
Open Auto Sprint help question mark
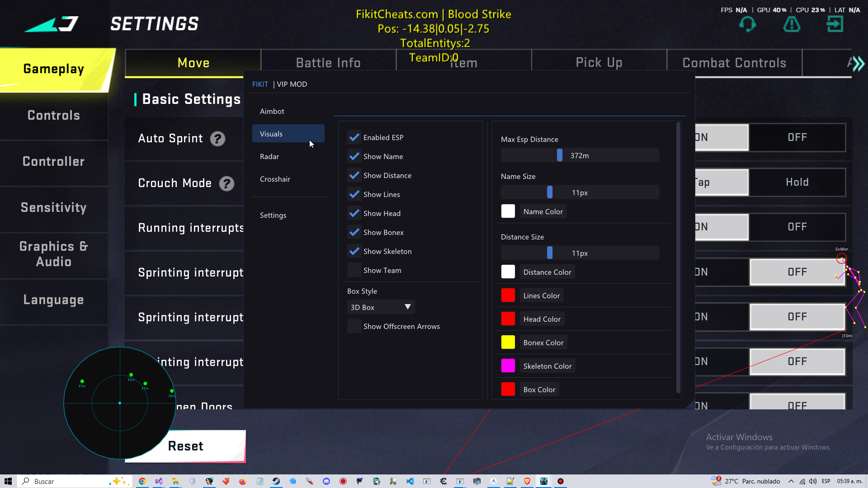(217, 139)
